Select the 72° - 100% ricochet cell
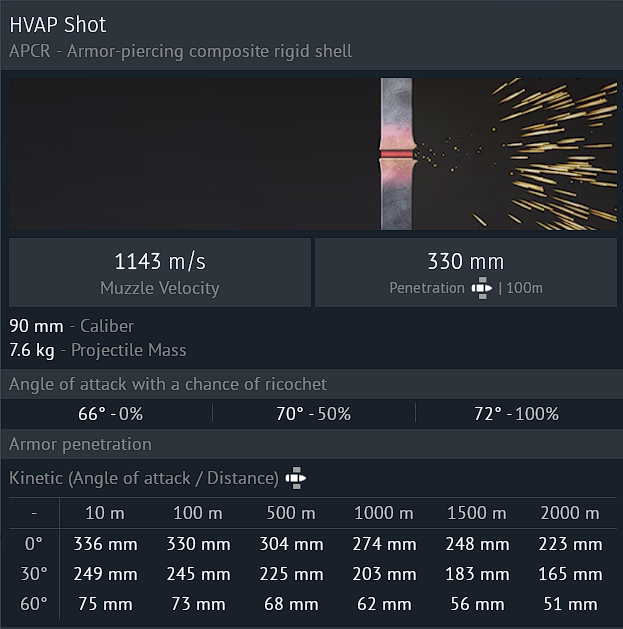The image size is (623, 629). 516,414
